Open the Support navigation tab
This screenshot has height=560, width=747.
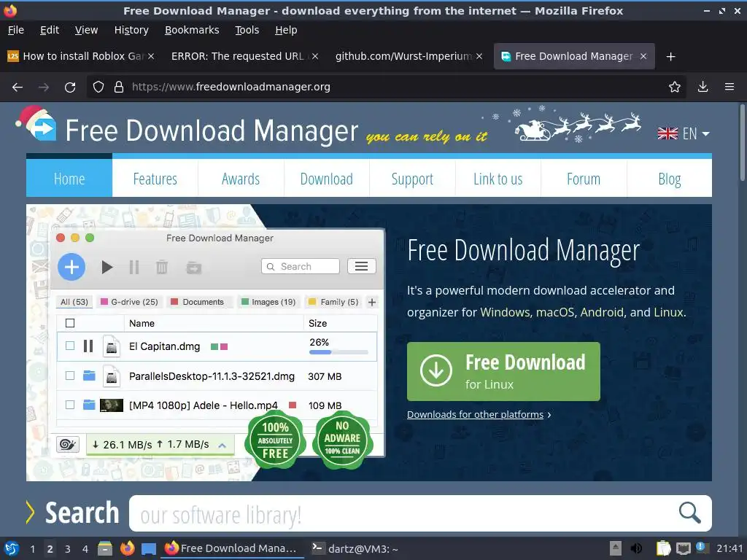tap(412, 179)
